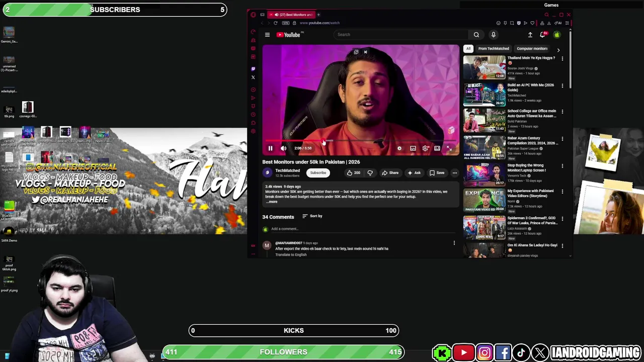Screen dimensions: 644x362
Task: Click the search magnifier button
Action: 476,35
